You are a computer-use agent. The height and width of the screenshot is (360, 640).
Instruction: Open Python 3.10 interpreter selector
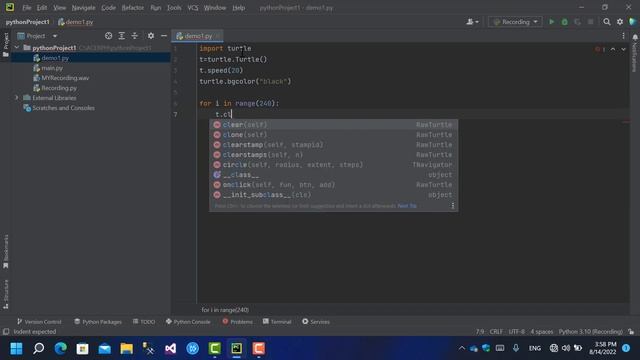pyautogui.click(x=591, y=332)
